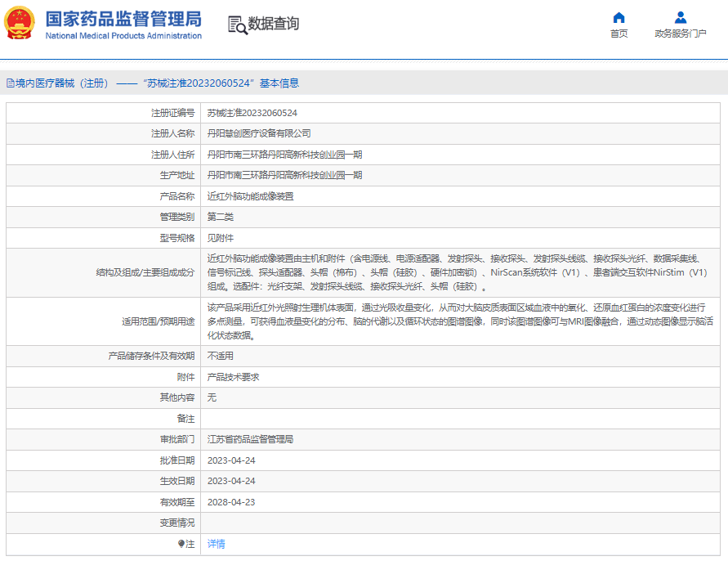728x561 pixels.
Task: Click the 其他内容 label
Action: click(x=176, y=397)
